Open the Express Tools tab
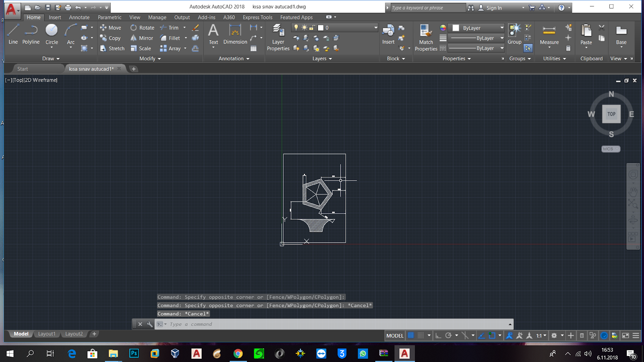644x362 pixels. [x=258, y=17]
